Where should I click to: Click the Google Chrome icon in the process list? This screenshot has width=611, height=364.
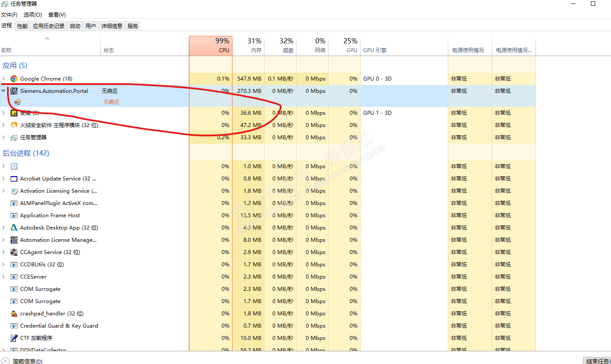point(14,79)
